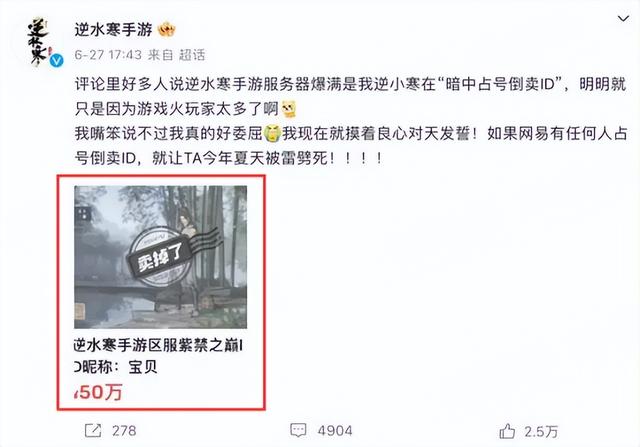The width and height of the screenshot is (640, 447).
Task: Open the bamboo forest game screenshot
Action: pyautogui.click(x=160, y=257)
